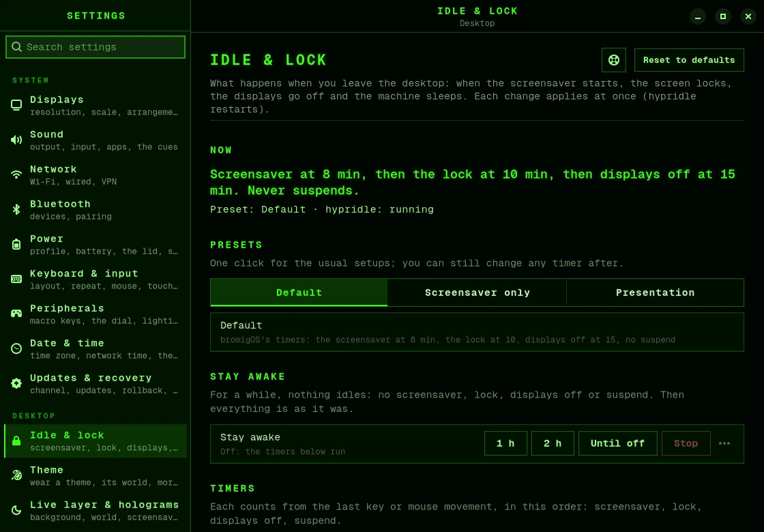Focus the Search settings field

[95, 47]
